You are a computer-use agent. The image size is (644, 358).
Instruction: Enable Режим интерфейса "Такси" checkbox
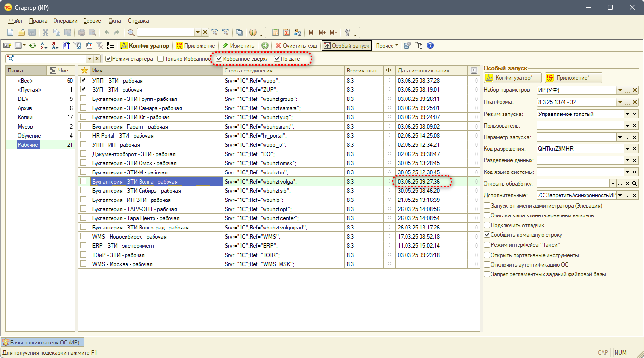(x=487, y=245)
